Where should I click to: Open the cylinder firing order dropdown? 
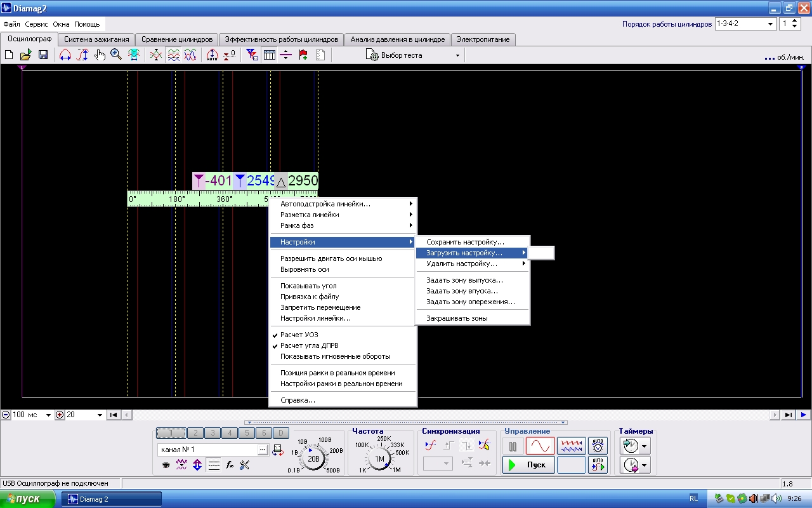(771, 23)
